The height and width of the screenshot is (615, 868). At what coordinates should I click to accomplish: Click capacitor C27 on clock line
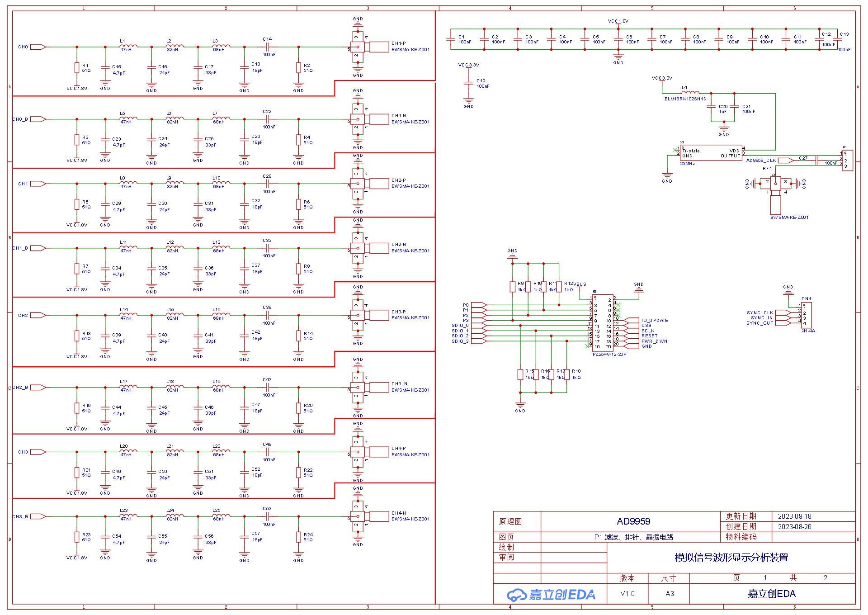point(816,160)
